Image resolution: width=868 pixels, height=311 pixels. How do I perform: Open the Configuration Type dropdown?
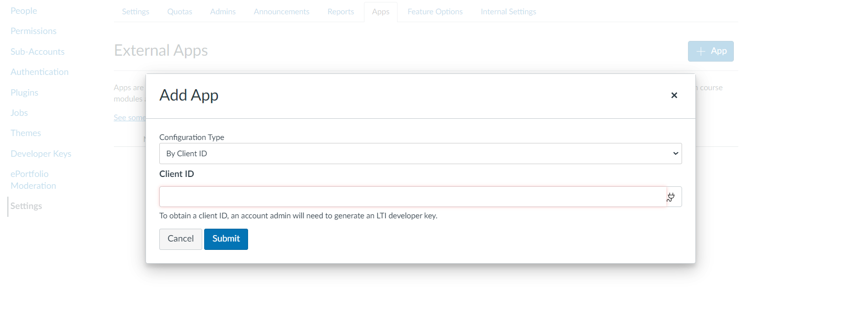point(420,154)
